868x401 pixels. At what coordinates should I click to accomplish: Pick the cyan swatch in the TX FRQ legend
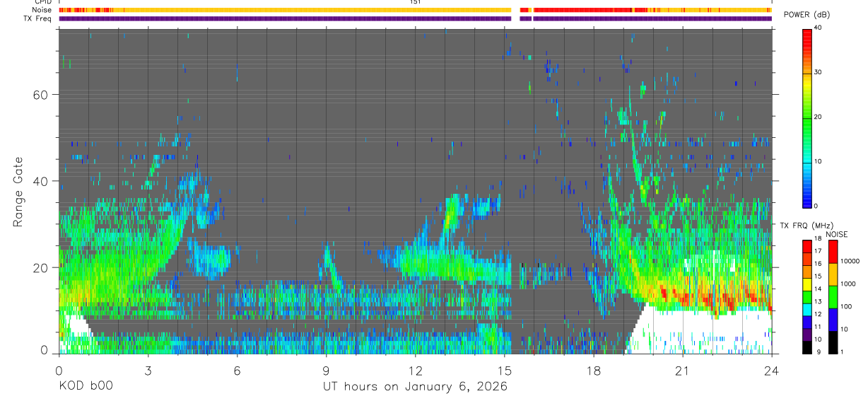807,310
